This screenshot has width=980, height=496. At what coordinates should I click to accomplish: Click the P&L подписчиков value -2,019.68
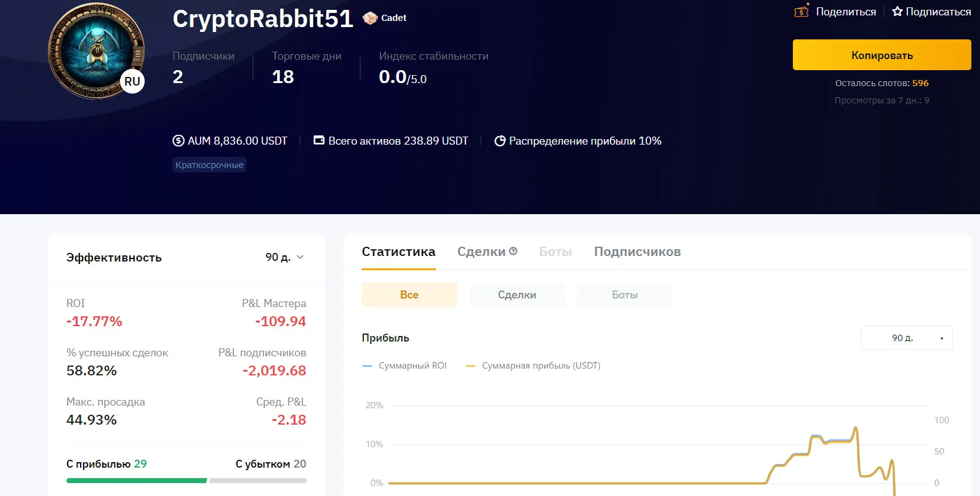[275, 370]
